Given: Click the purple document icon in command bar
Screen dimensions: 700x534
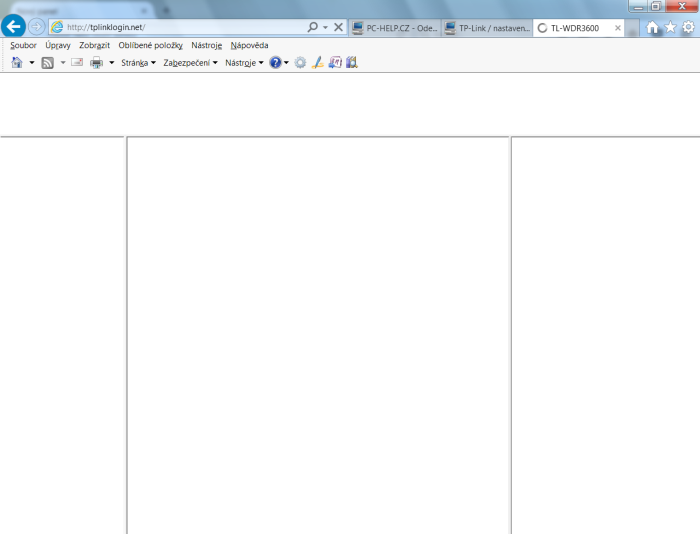Looking at the screenshot, I should click(x=335, y=63).
